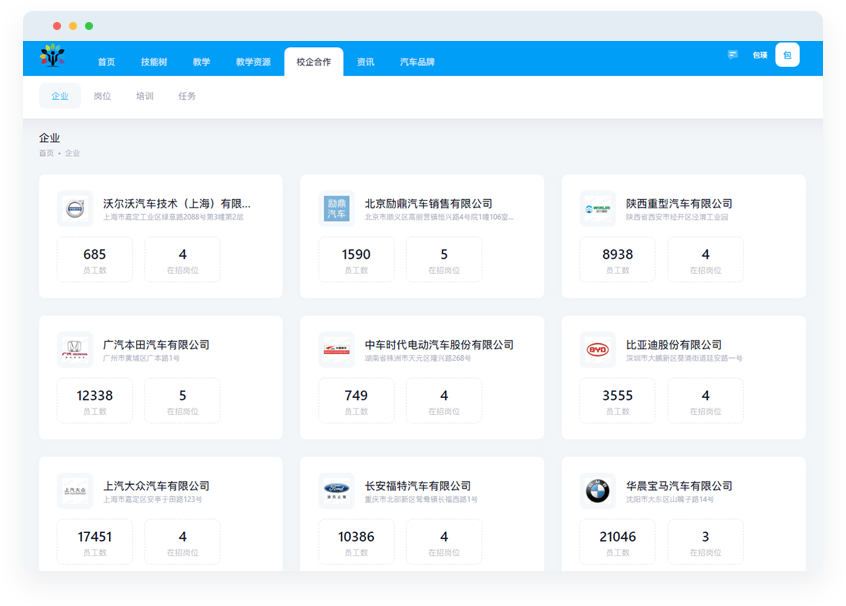Click the 3555 员工数 stat box

(618, 401)
